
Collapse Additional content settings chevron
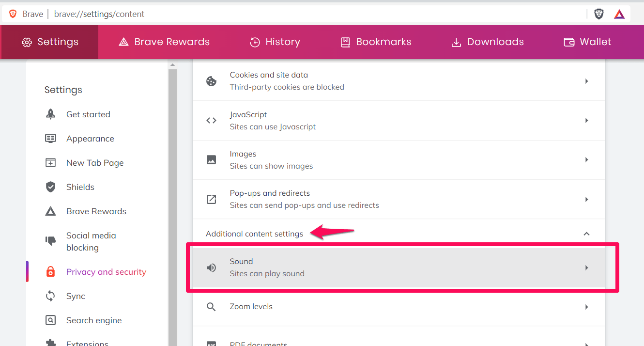tap(586, 234)
